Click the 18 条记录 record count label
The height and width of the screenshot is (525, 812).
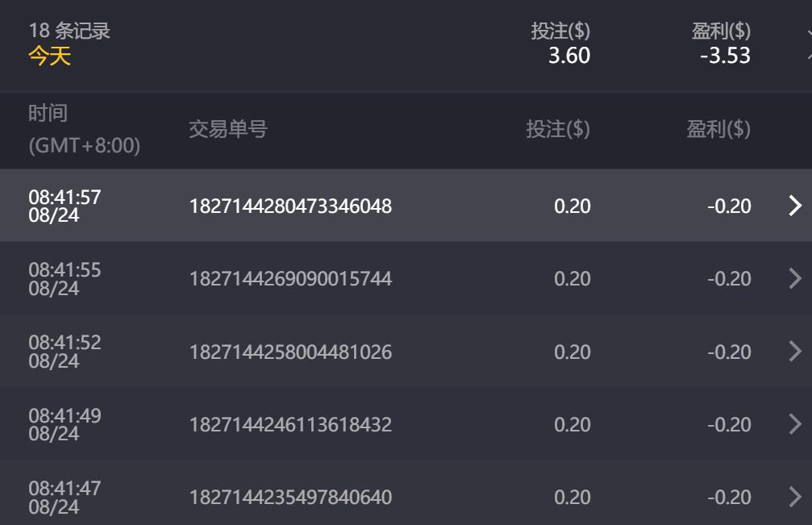coord(69,31)
